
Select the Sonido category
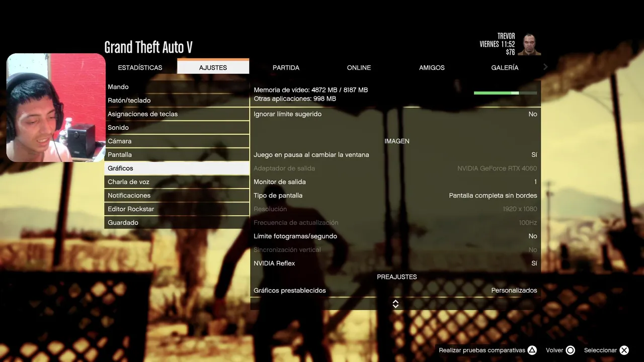(177, 128)
